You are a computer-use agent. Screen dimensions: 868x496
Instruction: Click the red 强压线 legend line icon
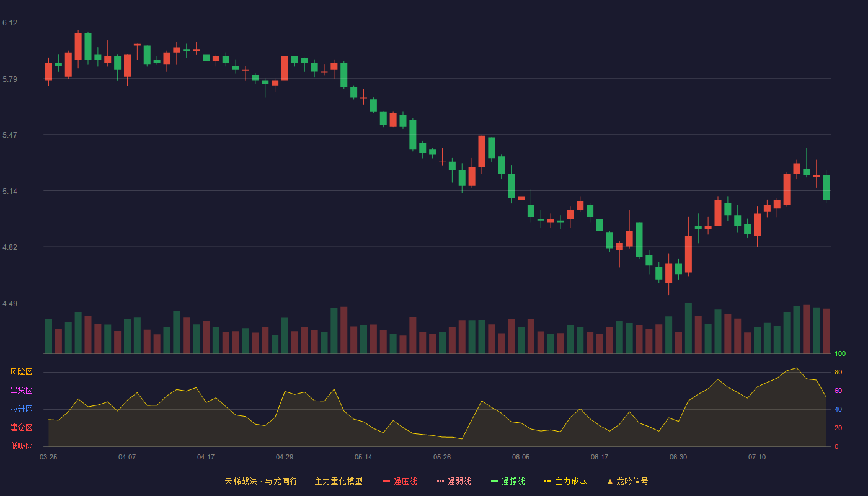386,481
